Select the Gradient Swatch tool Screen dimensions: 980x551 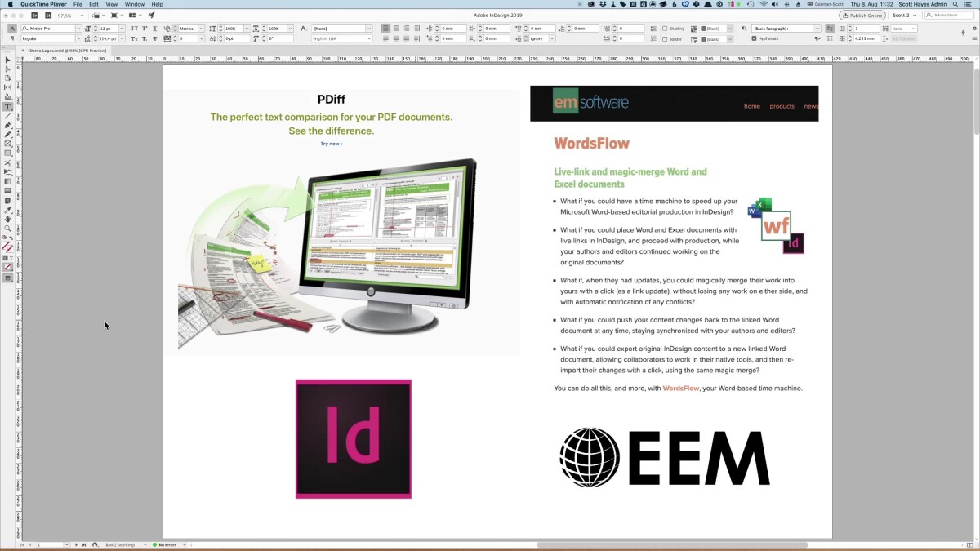(x=8, y=181)
